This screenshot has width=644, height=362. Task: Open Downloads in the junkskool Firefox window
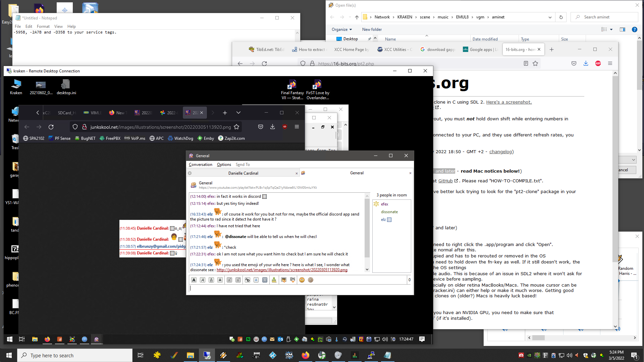pos(273,127)
